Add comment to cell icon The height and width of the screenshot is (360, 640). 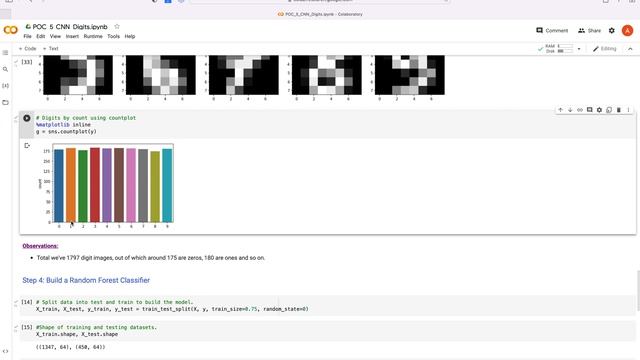589,110
